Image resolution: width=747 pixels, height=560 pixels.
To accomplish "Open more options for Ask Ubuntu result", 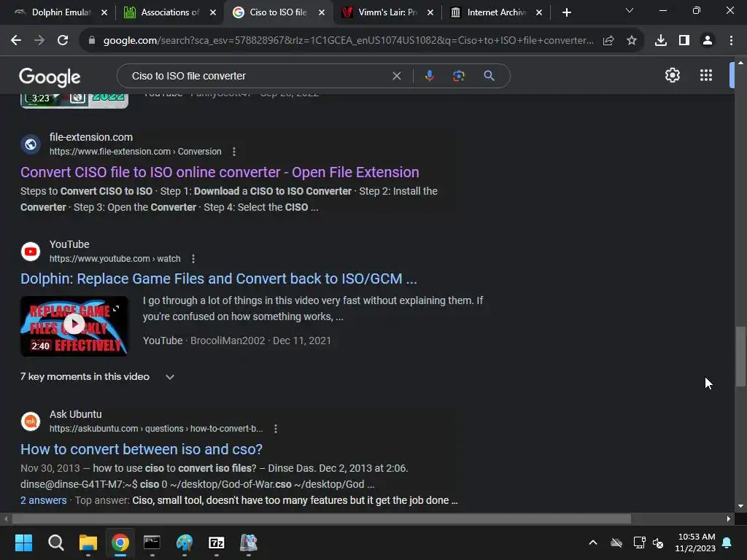I will 275,429.
